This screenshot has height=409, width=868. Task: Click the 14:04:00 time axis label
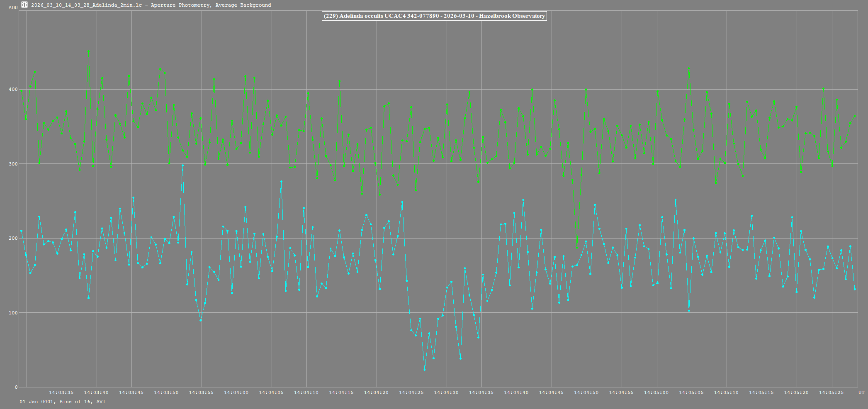[236, 392]
